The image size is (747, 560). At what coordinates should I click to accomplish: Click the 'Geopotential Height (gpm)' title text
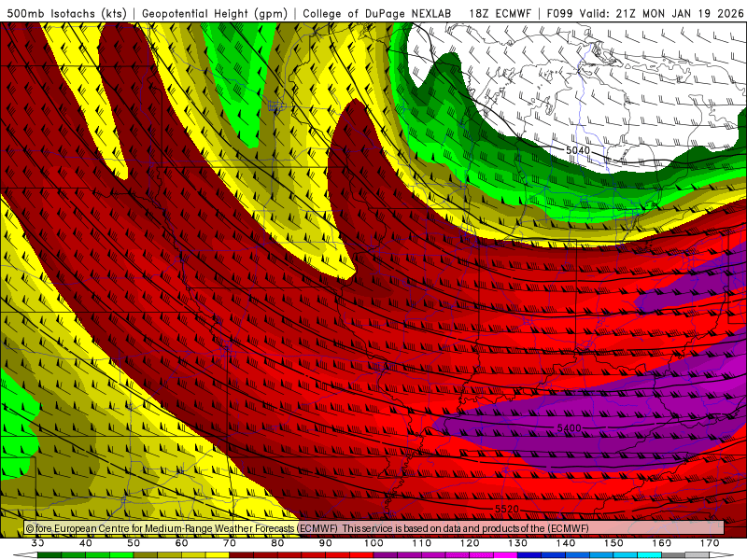[x=215, y=13]
